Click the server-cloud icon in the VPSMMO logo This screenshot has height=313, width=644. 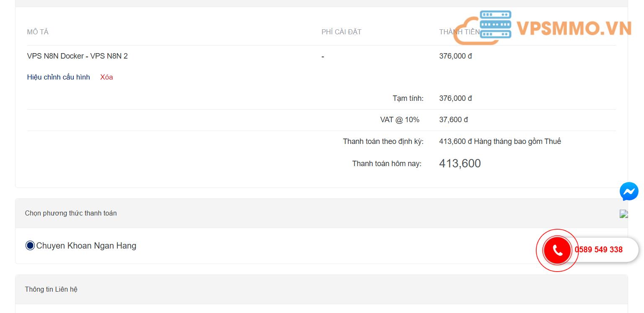495,26
